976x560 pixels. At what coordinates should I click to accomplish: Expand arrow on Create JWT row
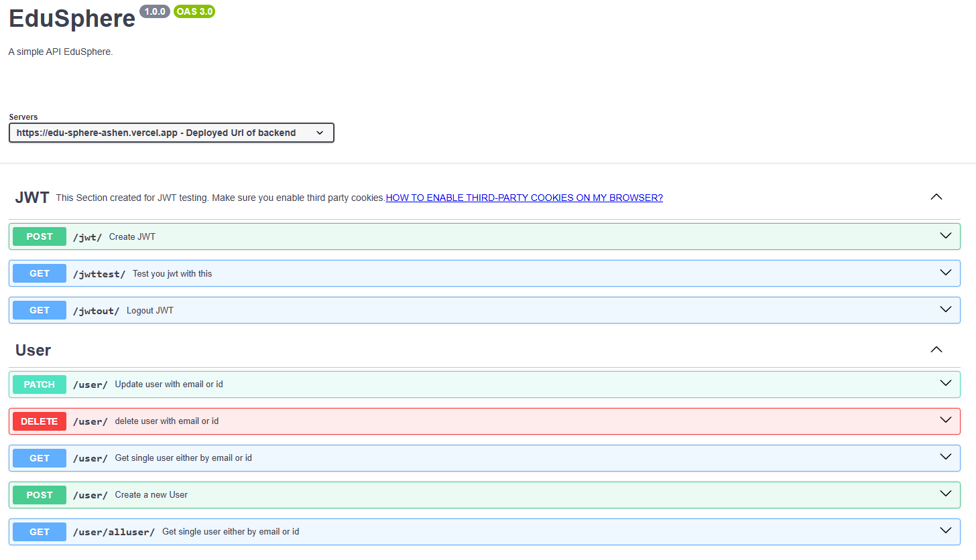point(946,236)
